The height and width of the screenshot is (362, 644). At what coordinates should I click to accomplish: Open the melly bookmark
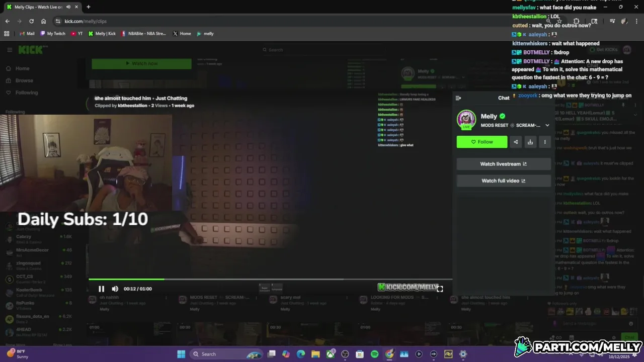[205, 34]
